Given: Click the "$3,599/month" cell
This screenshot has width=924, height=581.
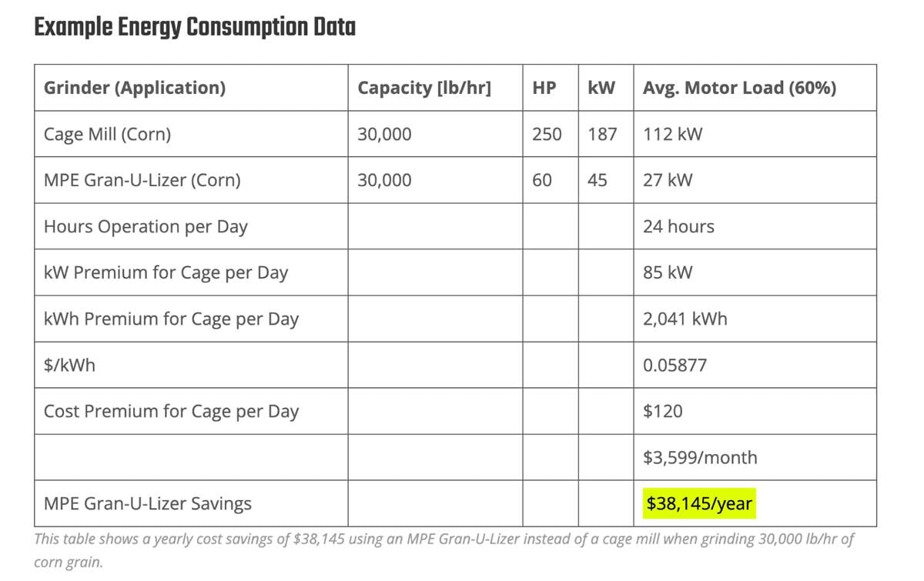Looking at the screenshot, I should pos(700,457).
